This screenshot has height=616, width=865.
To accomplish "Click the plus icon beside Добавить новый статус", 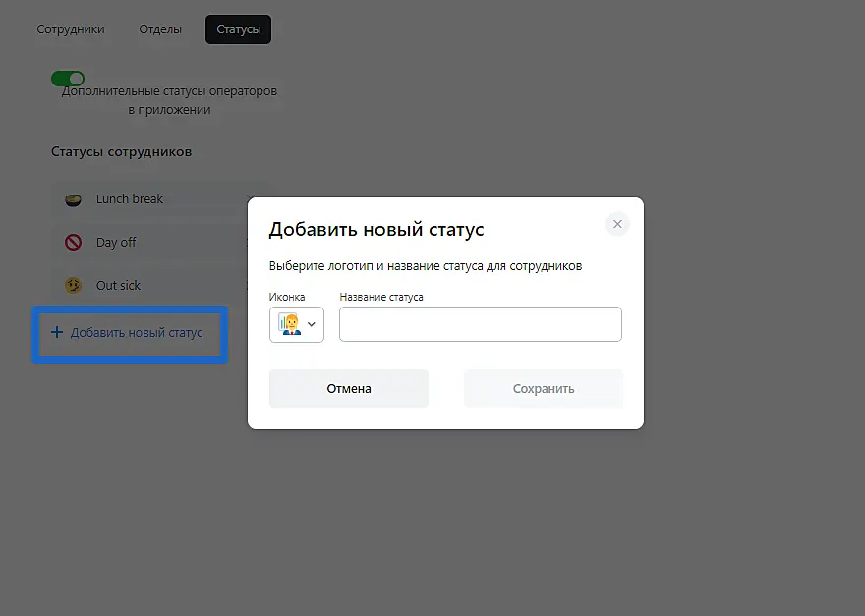I will click(57, 333).
